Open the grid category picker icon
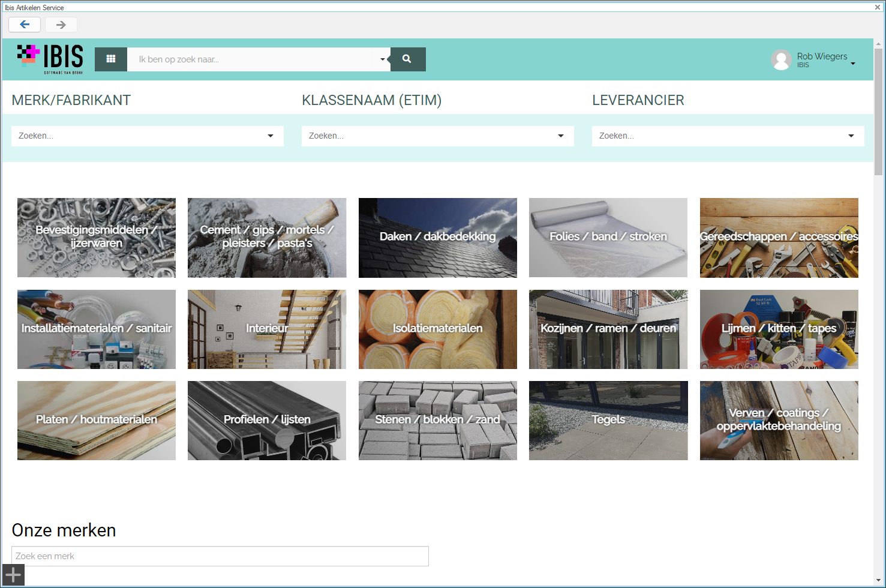Viewport: 886px width, 588px height. pyautogui.click(x=110, y=59)
